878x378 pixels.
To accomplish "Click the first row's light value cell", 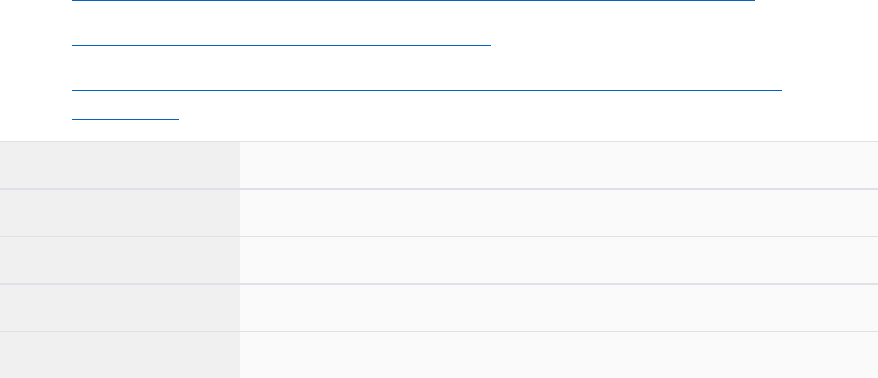I will click(x=559, y=165).
